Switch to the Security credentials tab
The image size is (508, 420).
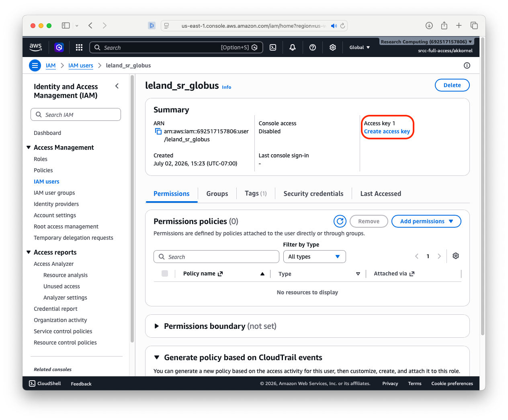tap(313, 194)
